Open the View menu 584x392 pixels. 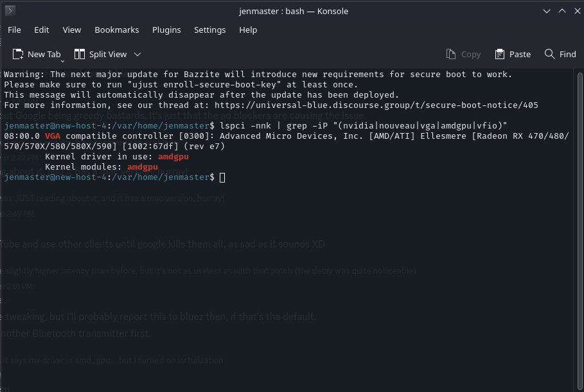71,30
